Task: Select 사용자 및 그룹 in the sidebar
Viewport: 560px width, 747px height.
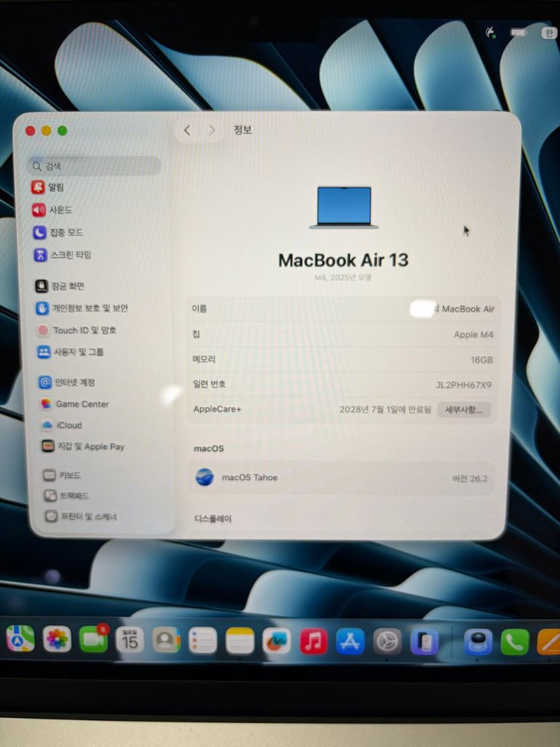Action: 70,352
